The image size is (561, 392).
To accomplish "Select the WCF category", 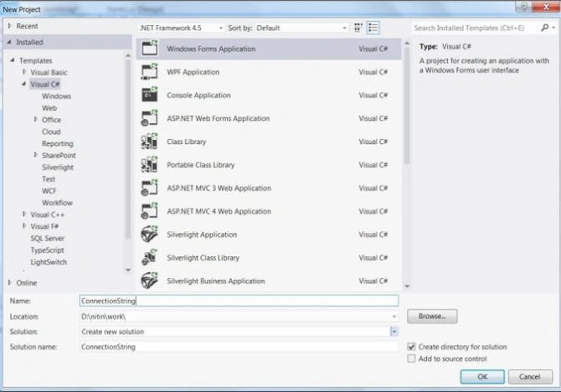I will pos(49,190).
